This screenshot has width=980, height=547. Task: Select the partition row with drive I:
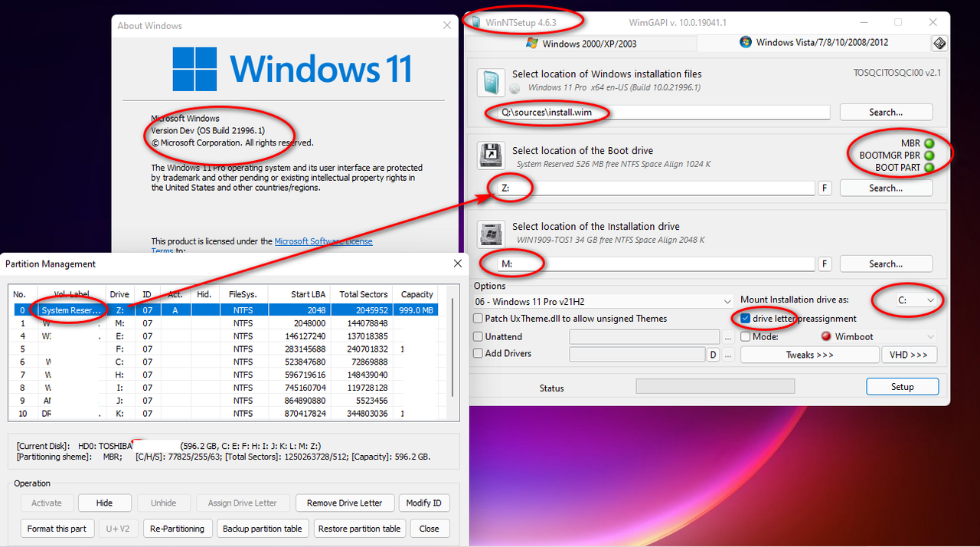224,388
